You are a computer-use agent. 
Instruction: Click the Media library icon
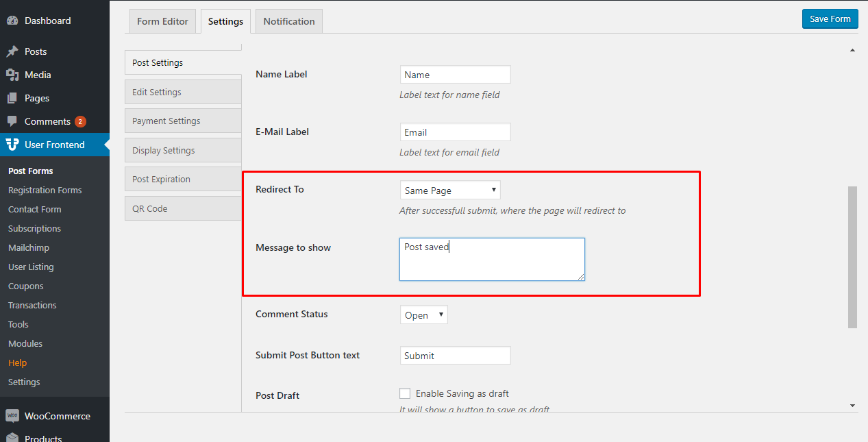[12, 75]
